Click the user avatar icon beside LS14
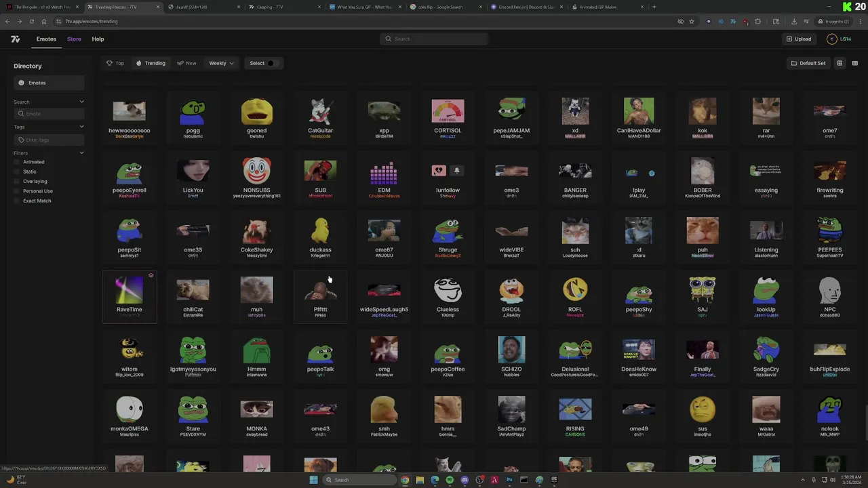This screenshot has height=488, width=868. coord(832,39)
